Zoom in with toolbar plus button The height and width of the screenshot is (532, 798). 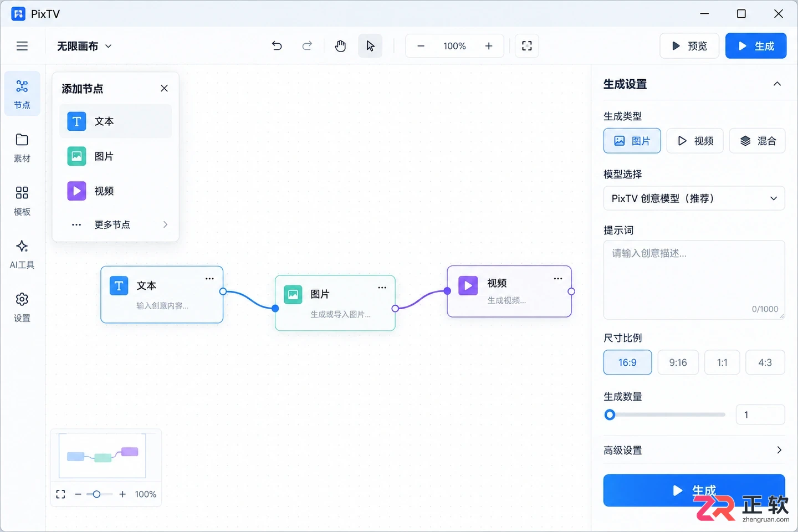(489, 46)
